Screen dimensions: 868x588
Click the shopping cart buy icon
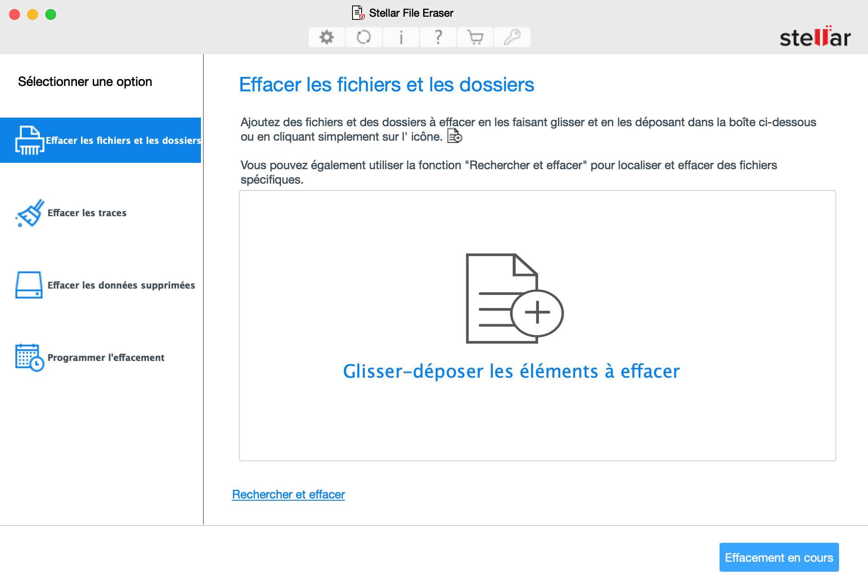475,37
